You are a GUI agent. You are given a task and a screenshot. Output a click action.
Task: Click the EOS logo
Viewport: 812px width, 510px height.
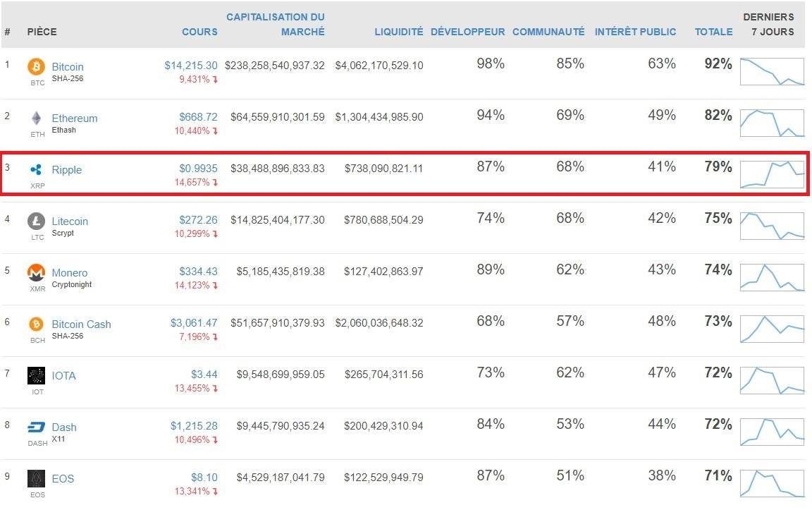point(36,478)
